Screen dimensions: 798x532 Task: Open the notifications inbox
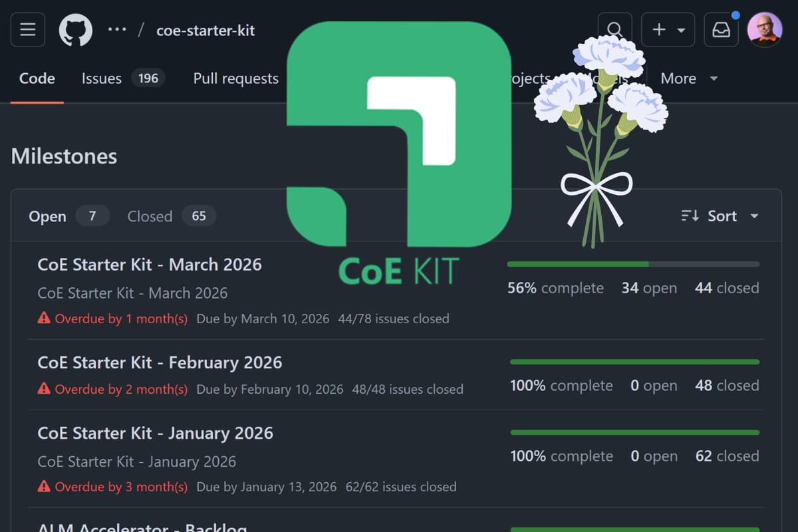point(722,30)
